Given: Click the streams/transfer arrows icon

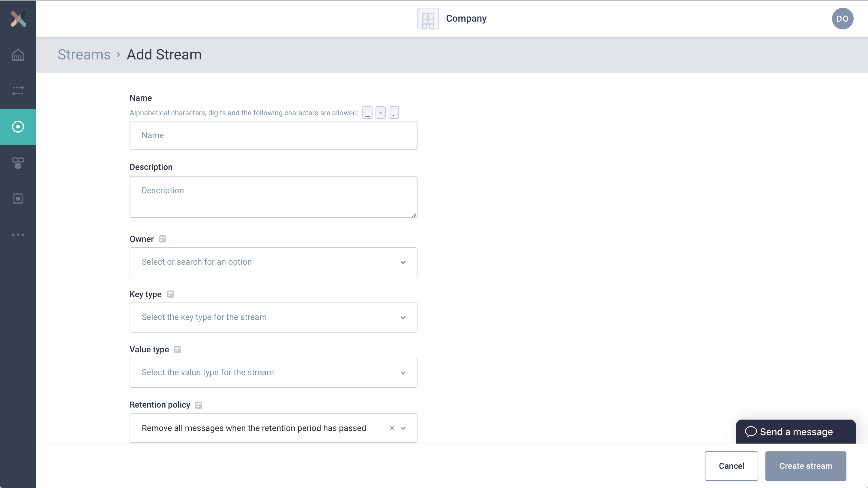Looking at the screenshot, I should pyautogui.click(x=18, y=91).
